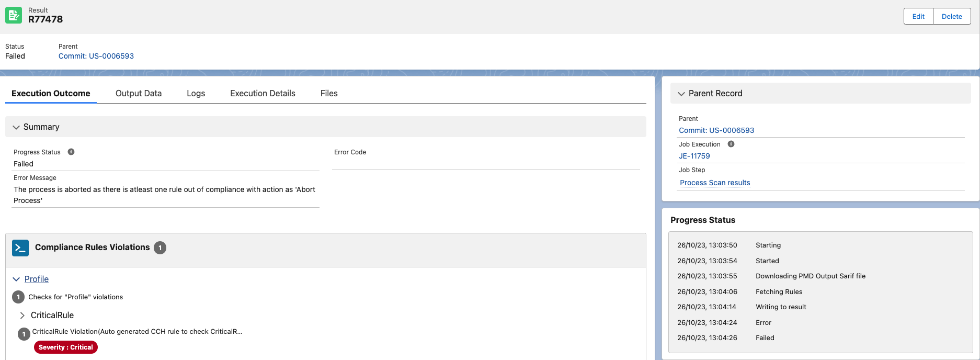Click the Progress Status info icon
980x360 pixels.
[x=71, y=152]
